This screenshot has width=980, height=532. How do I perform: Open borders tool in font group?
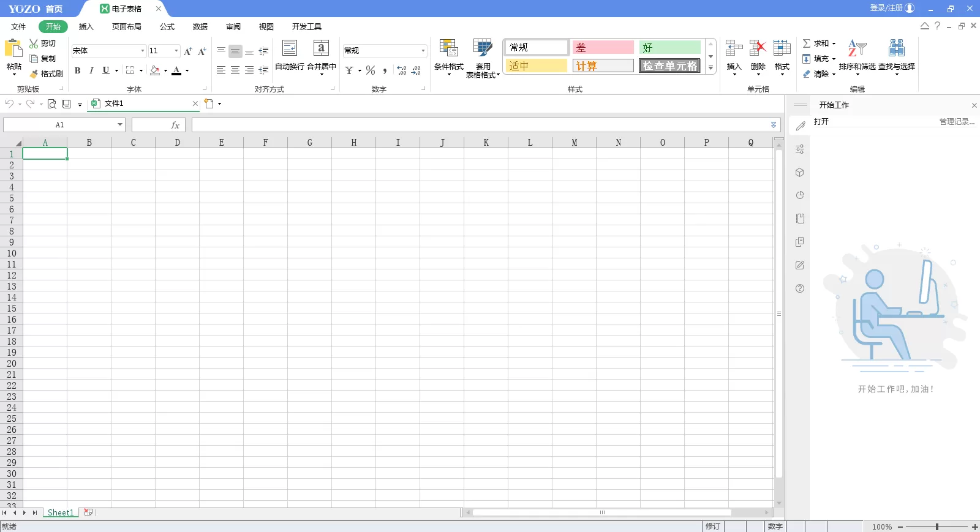tap(130, 70)
